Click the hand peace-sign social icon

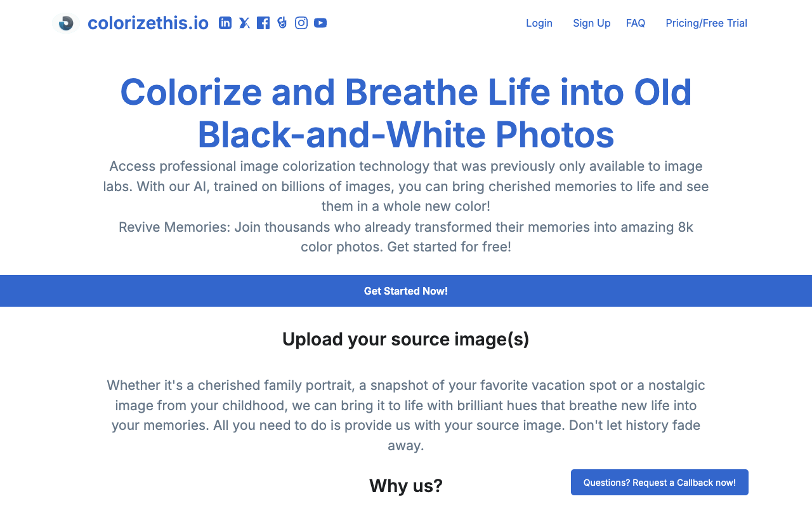pos(282,23)
